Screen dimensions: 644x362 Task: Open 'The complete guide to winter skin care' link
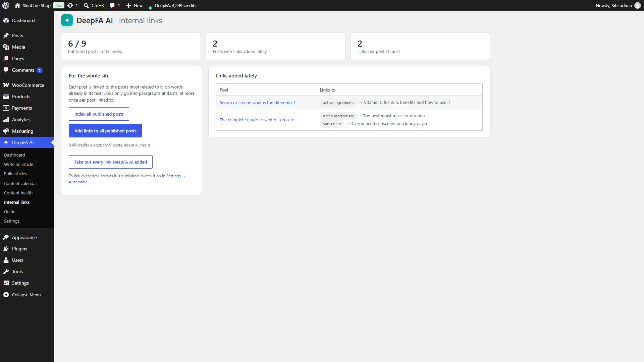tap(257, 120)
